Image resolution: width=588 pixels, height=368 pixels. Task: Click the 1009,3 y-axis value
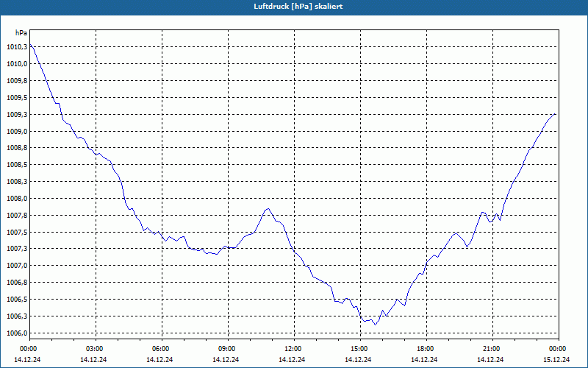click(x=17, y=115)
